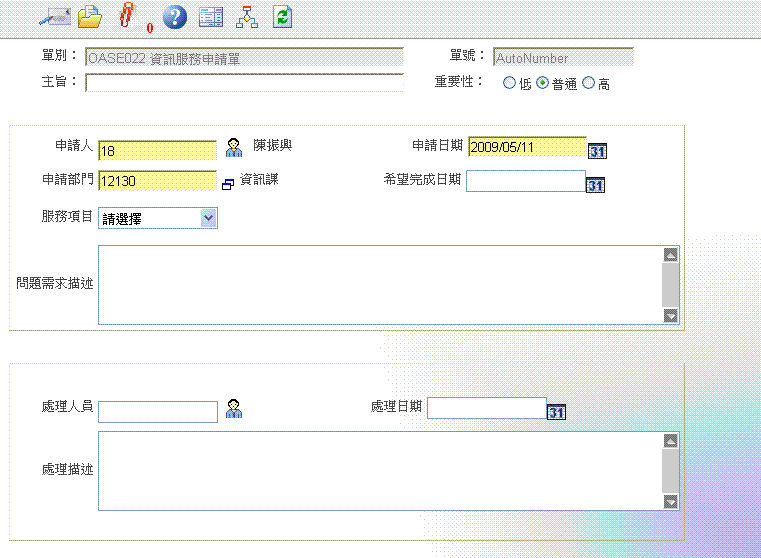761x558 pixels.
Task: Open calendar picker for 申請日期
Action: (597, 151)
